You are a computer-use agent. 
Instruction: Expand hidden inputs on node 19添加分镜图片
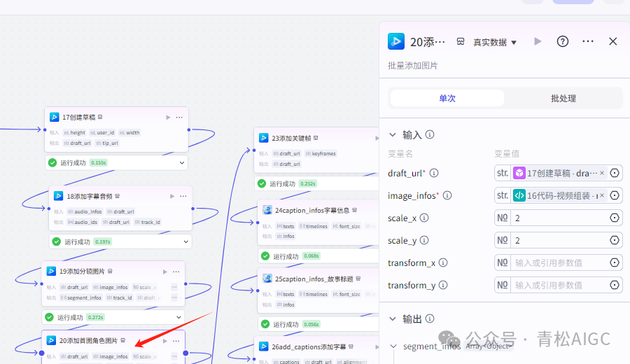click(x=174, y=287)
